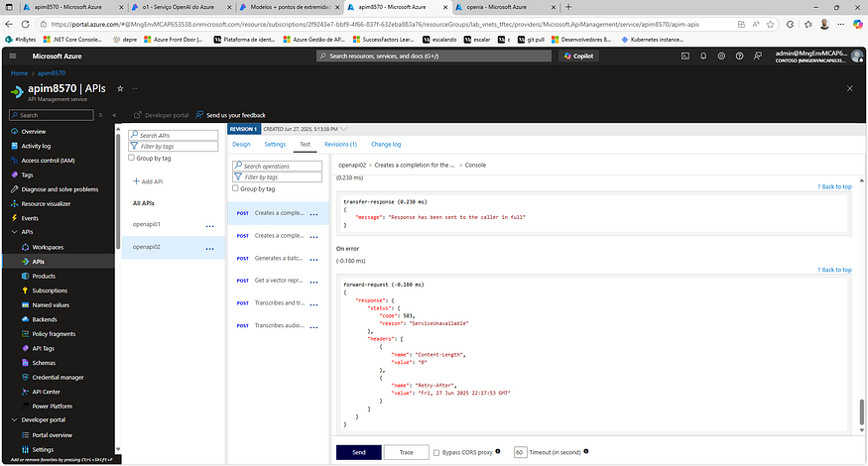The height and width of the screenshot is (466, 868).
Task: Focus the Search operations field
Action: 278,166
